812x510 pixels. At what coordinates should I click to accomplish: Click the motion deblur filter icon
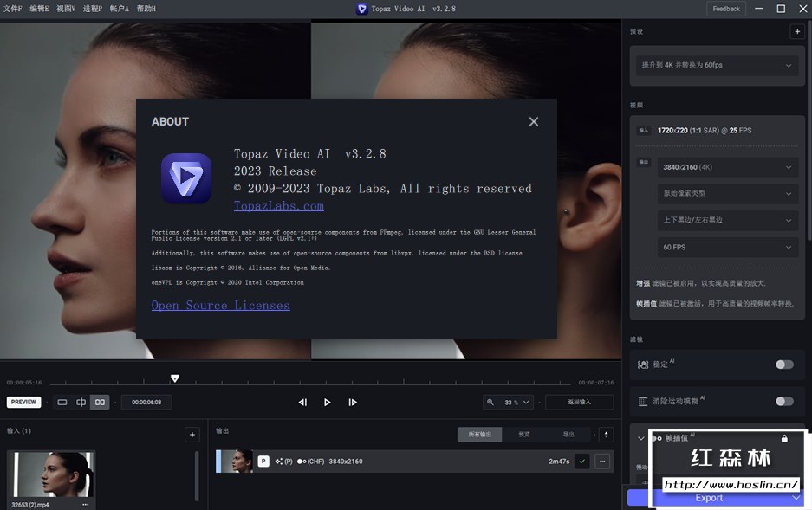coord(643,402)
